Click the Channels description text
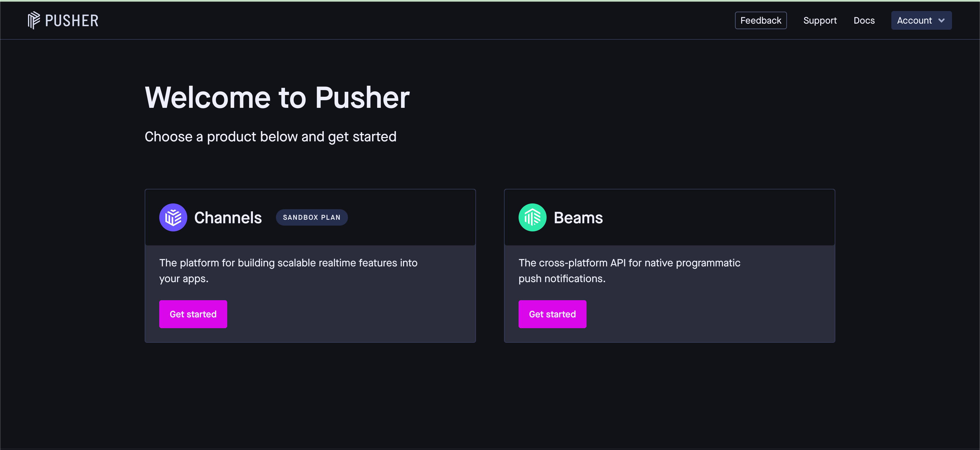This screenshot has height=450, width=980. [x=288, y=270]
